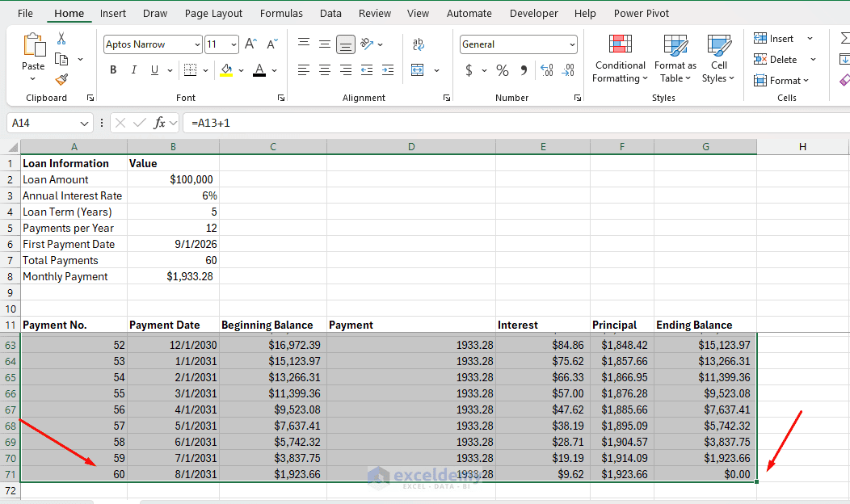This screenshot has width=850, height=504.
Task: Switch to Power Pivot tab
Action: click(x=642, y=14)
